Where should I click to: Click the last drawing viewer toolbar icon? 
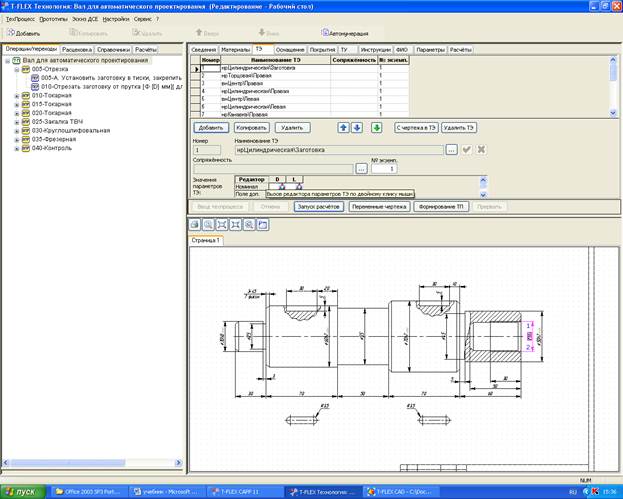click(262, 224)
